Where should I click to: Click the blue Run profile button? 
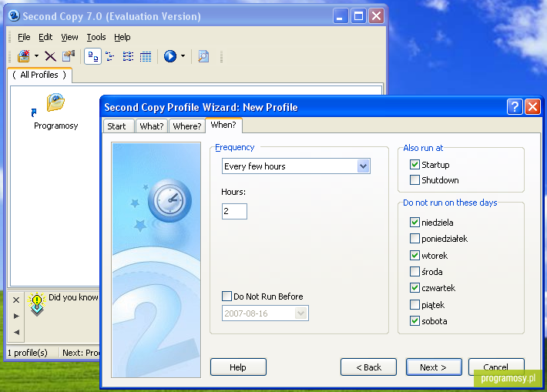coord(170,56)
